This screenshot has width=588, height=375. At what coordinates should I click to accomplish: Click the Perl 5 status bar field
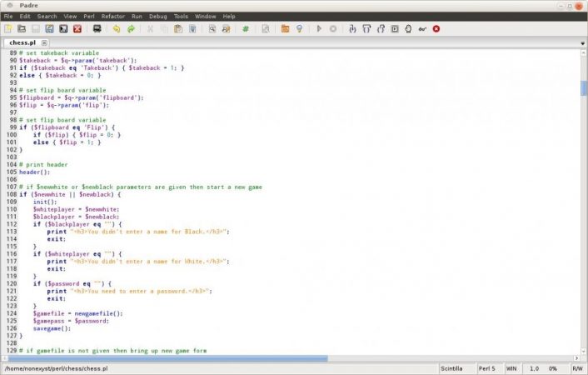click(489, 368)
